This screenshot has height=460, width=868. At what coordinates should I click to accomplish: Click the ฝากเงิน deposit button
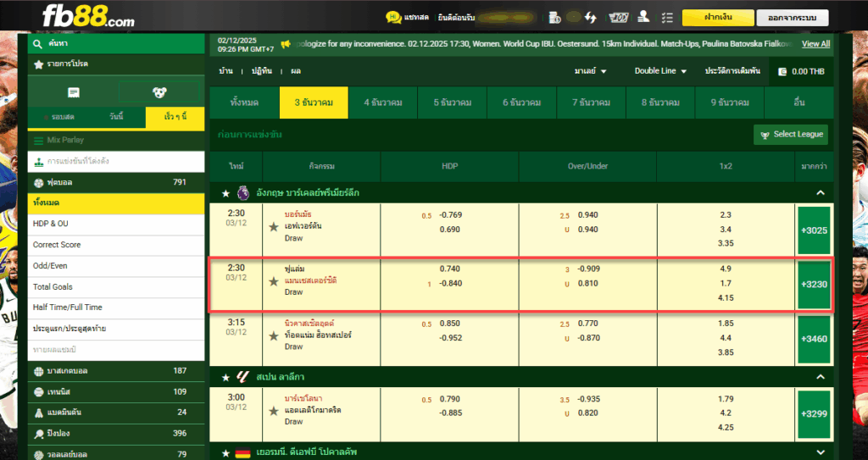pos(718,18)
